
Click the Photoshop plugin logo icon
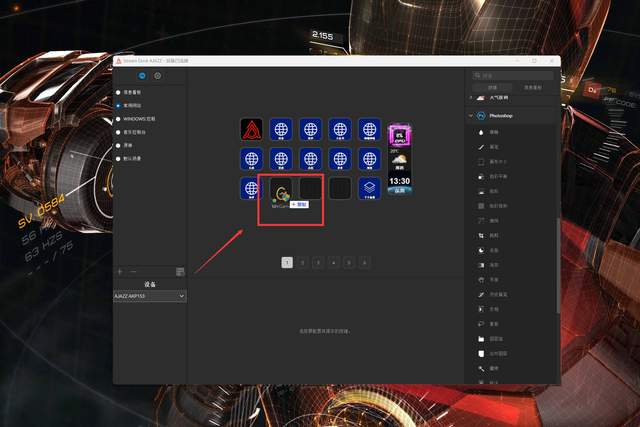point(481,116)
